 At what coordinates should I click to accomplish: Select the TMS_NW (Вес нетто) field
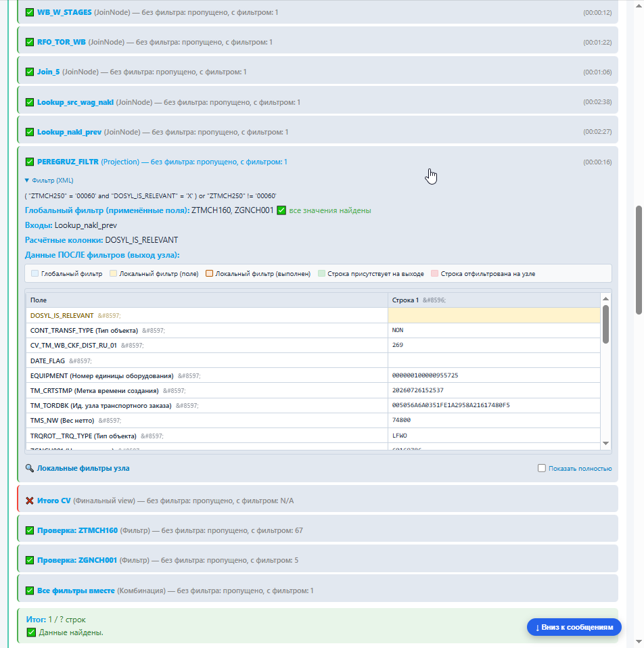[x=207, y=421]
